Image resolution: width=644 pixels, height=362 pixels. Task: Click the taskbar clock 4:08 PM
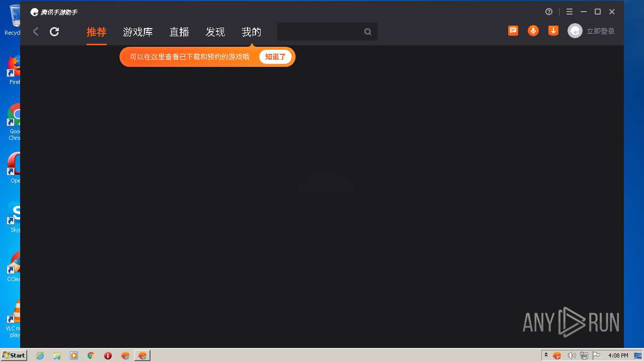[618, 355]
